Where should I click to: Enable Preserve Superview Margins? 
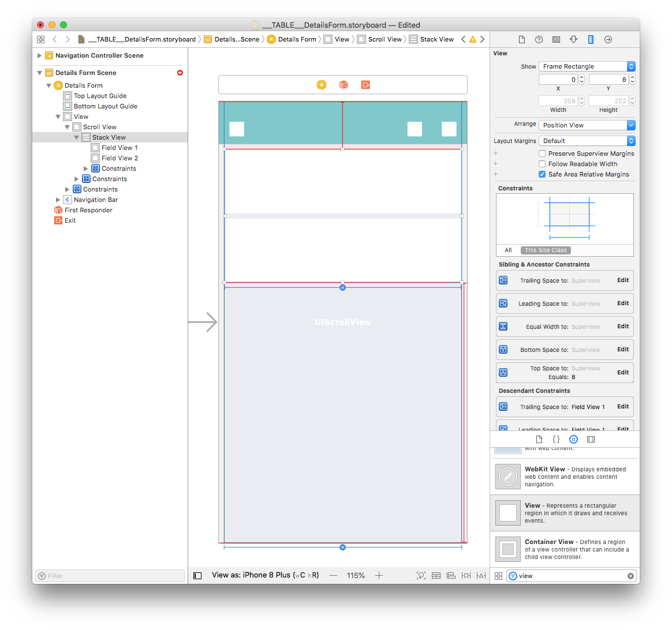click(542, 153)
